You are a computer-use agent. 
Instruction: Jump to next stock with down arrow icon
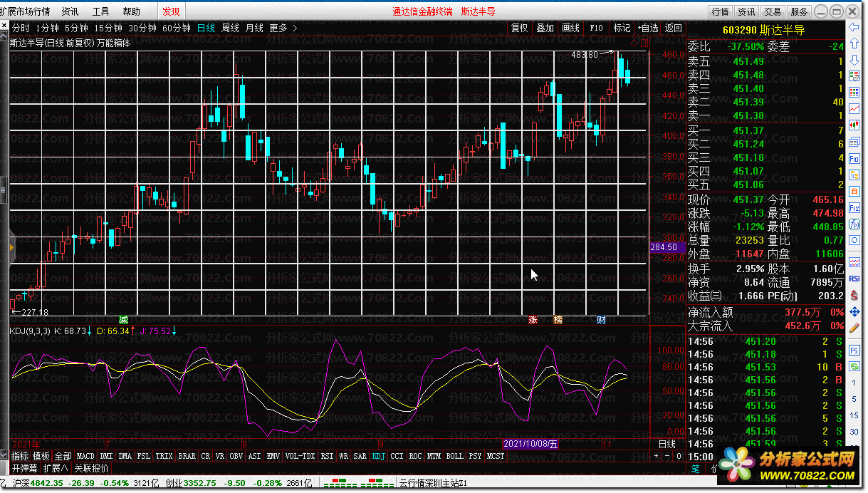pos(854,59)
